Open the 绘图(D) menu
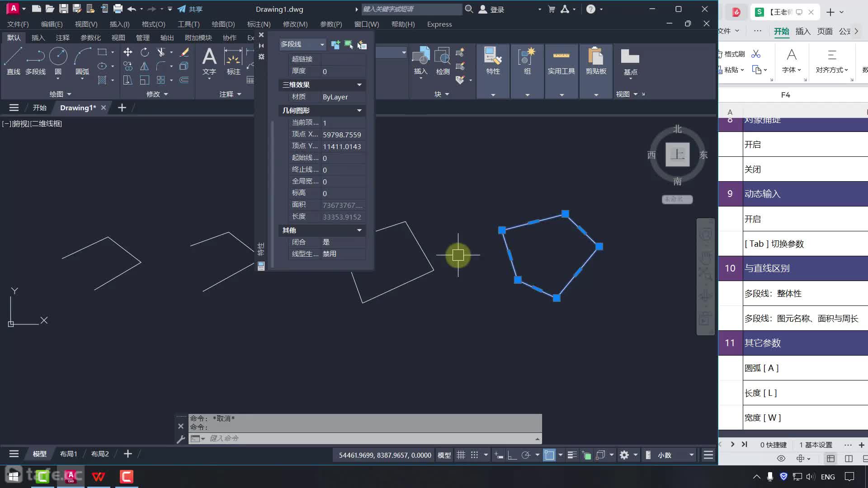Viewport: 868px width, 488px height. tap(223, 24)
